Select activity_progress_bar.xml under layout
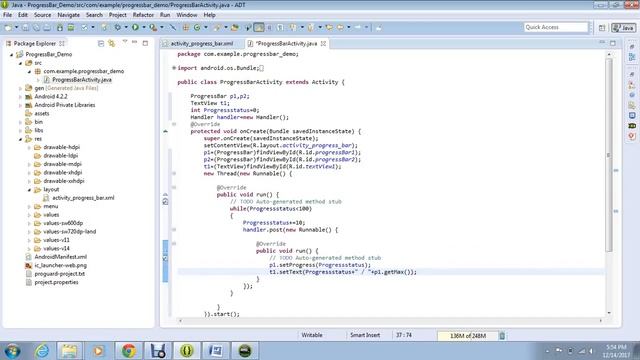Image resolution: width=640 pixels, height=360 pixels. [x=83, y=198]
